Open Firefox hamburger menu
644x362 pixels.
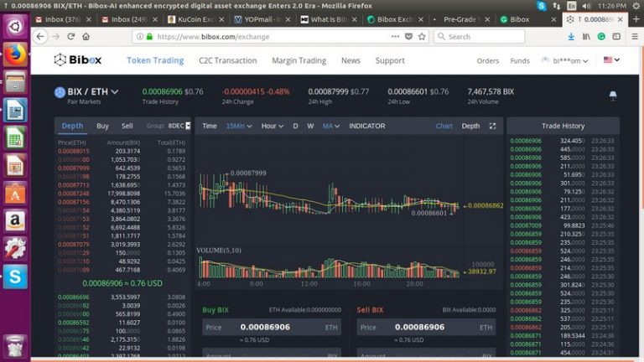[x=635, y=37]
